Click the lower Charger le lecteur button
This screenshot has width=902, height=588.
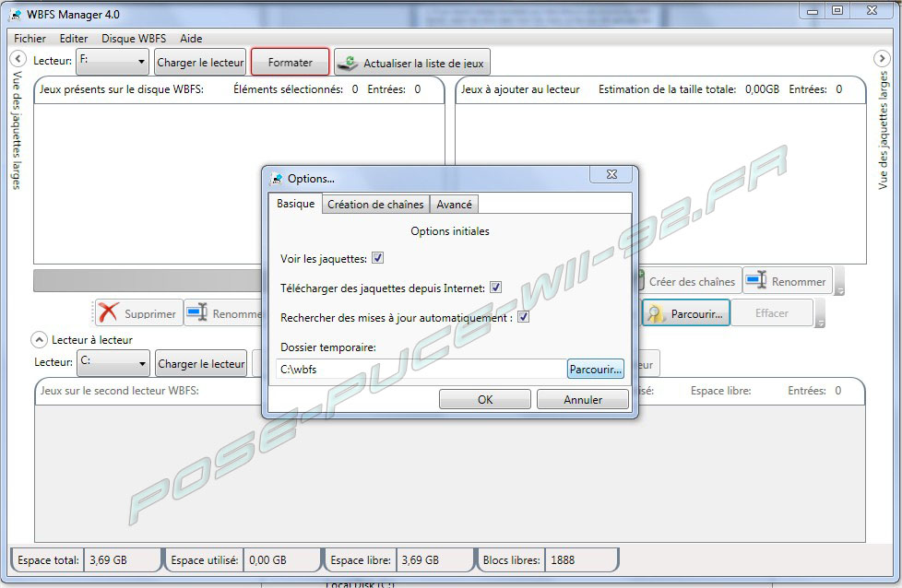coord(201,363)
